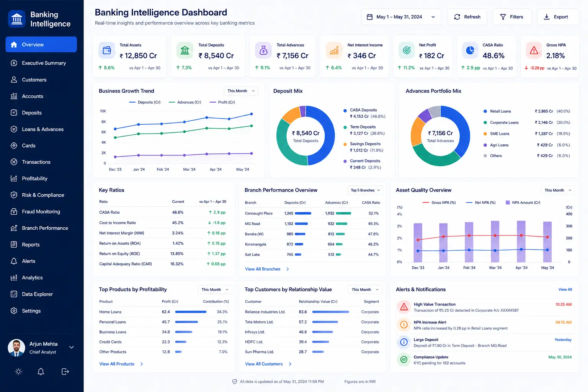Image resolution: width=588 pixels, height=392 pixels.
Task: Click the Settings gear icon
Action: (14, 310)
